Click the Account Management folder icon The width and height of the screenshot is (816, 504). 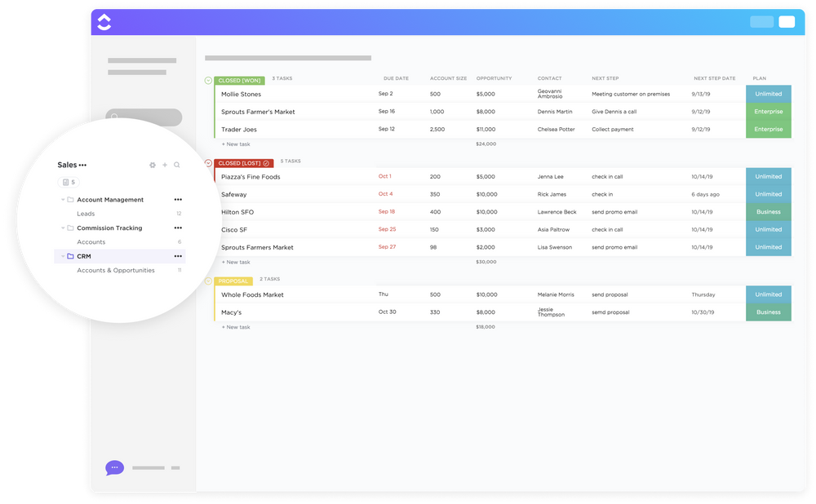[x=70, y=200]
